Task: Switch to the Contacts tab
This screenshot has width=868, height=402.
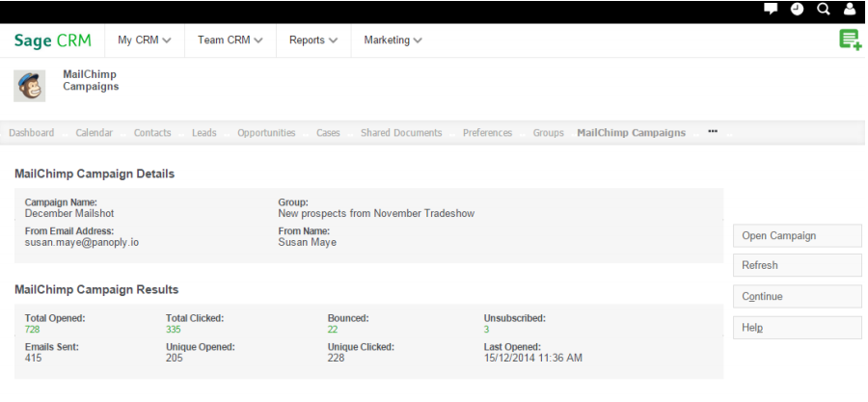Action: [152, 133]
